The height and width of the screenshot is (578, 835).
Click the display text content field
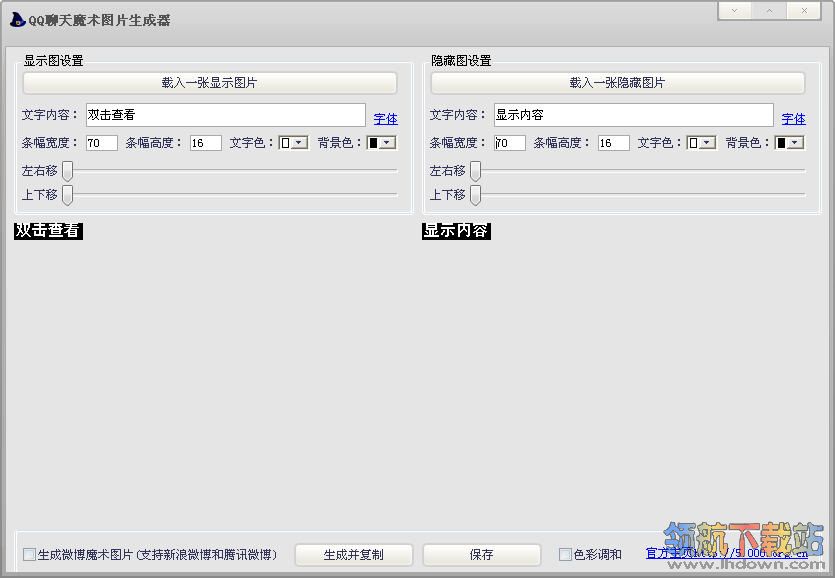click(x=226, y=115)
